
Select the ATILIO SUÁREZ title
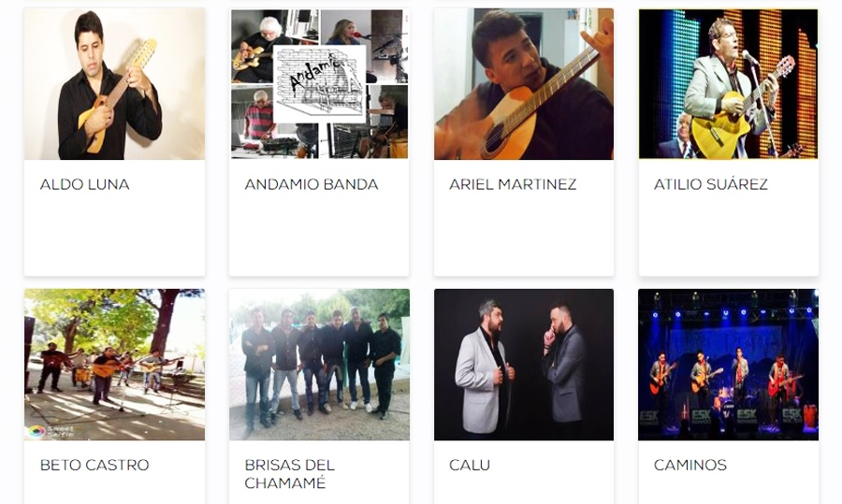pos(711,184)
